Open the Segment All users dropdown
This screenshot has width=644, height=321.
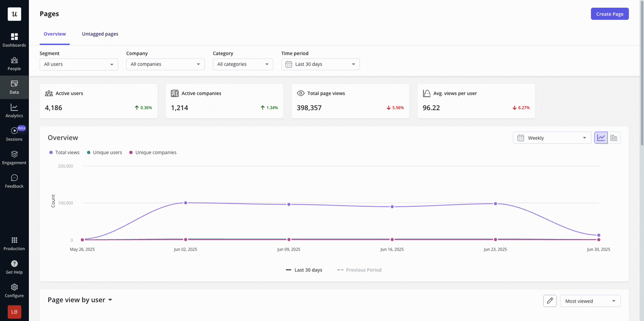click(79, 64)
